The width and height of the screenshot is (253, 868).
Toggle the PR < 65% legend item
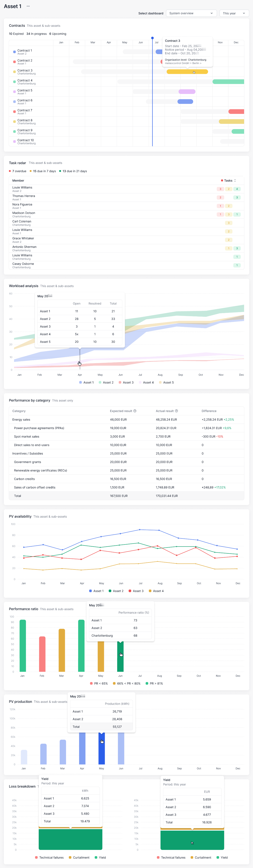[x=99, y=683]
